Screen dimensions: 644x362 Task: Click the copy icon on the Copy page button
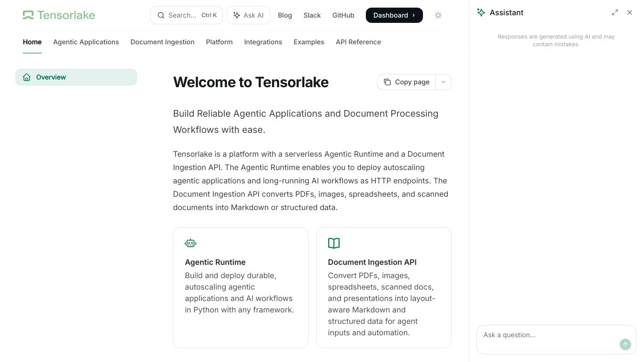click(x=387, y=82)
